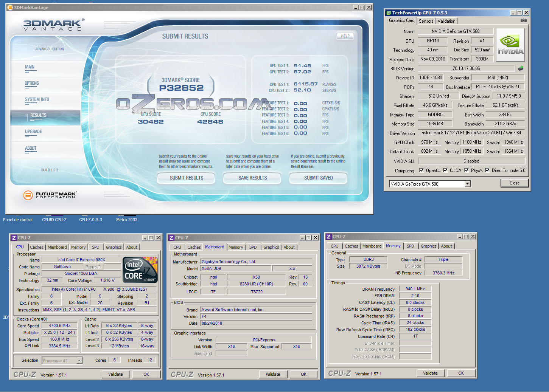549x392 pixels.
Task: Click OK in CPU-Z Memory window
Action: (461, 373)
